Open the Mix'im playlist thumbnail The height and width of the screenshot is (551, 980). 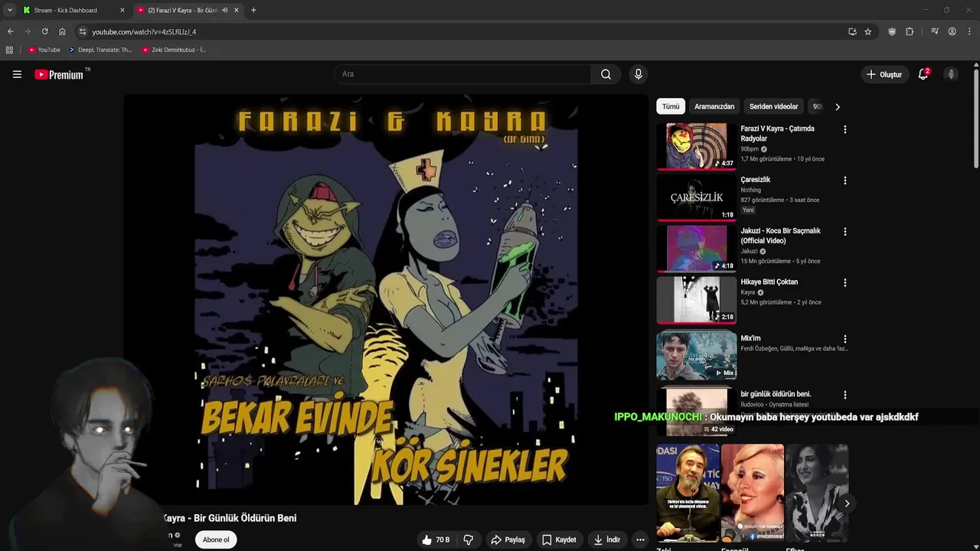click(696, 355)
